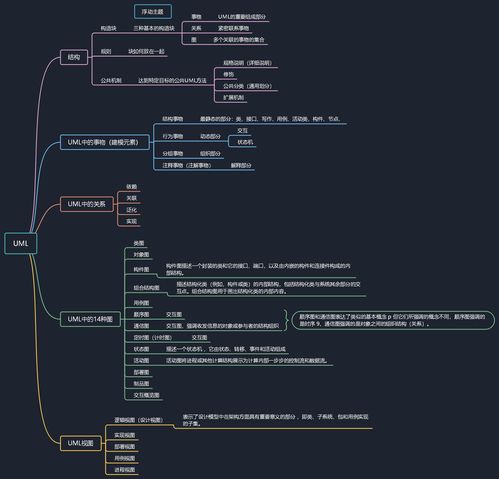Click the 修饰 leaf topic

click(x=228, y=75)
